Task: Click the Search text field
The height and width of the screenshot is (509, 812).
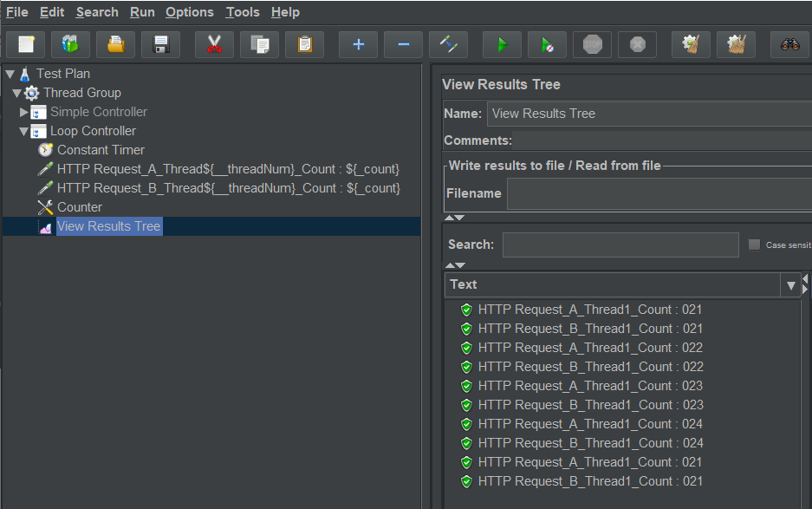Action: [620, 245]
